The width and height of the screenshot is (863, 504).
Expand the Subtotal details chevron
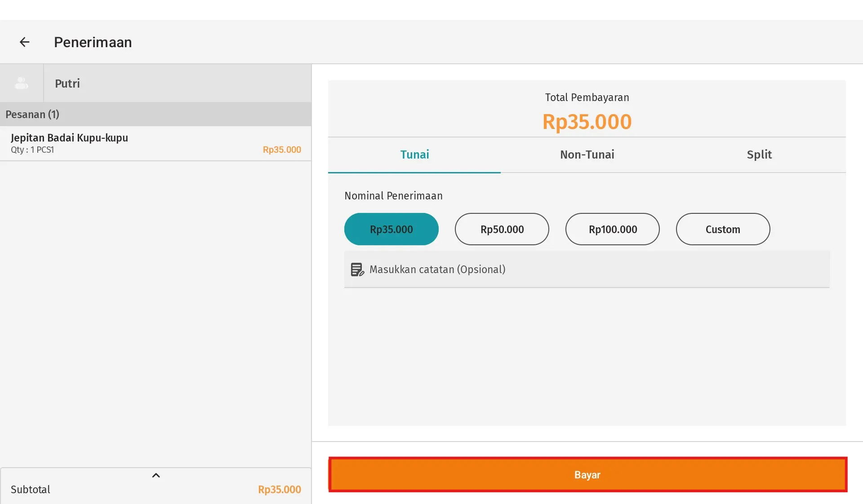(156, 475)
